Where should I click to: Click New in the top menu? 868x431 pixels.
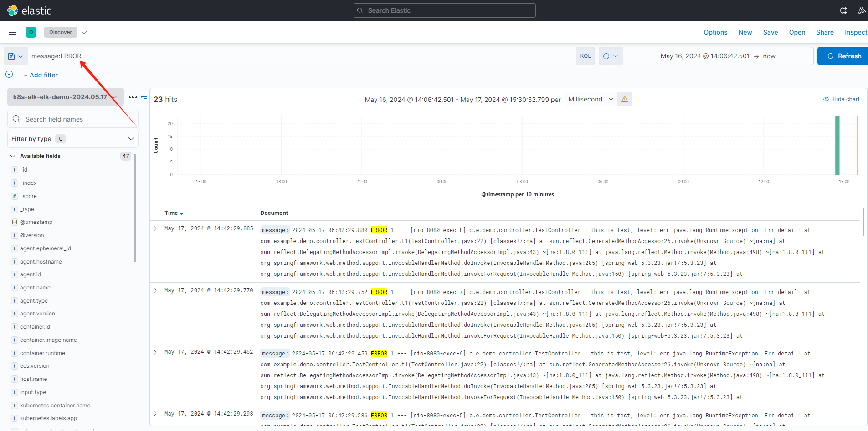[745, 32]
